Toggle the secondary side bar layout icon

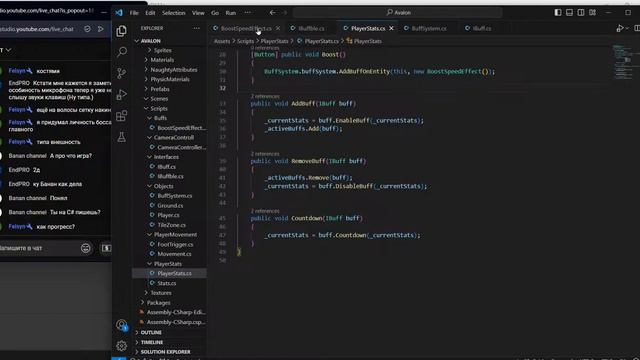click(x=581, y=13)
